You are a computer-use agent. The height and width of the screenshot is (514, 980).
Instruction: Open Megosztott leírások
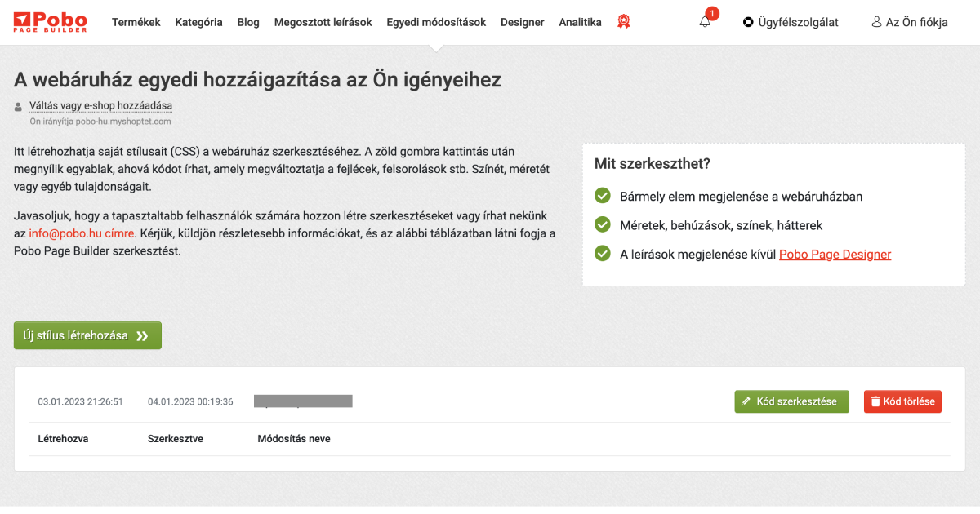click(x=323, y=22)
